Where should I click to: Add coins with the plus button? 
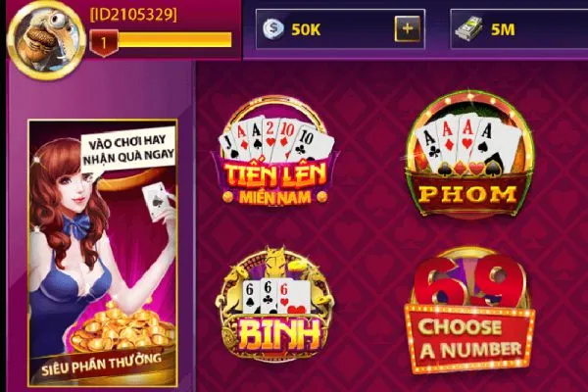[408, 28]
